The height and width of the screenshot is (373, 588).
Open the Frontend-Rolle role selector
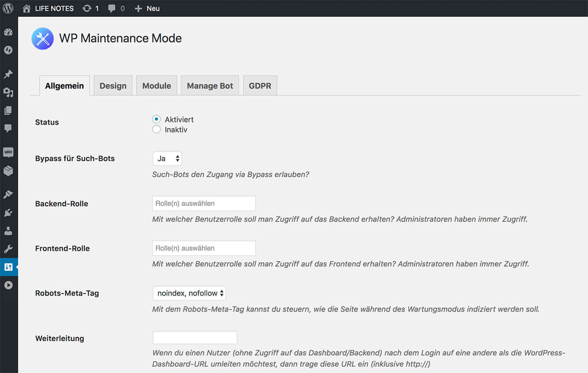pyautogui.click(x=204, y=248)
